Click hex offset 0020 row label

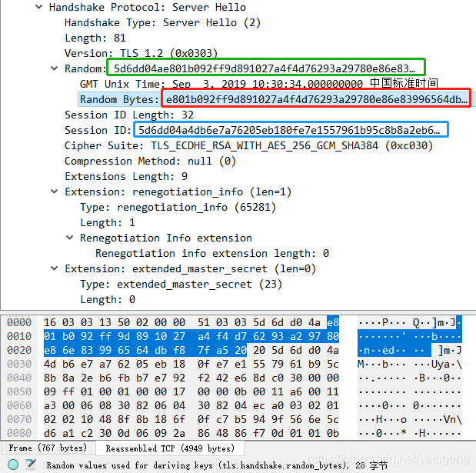point(19,351)
